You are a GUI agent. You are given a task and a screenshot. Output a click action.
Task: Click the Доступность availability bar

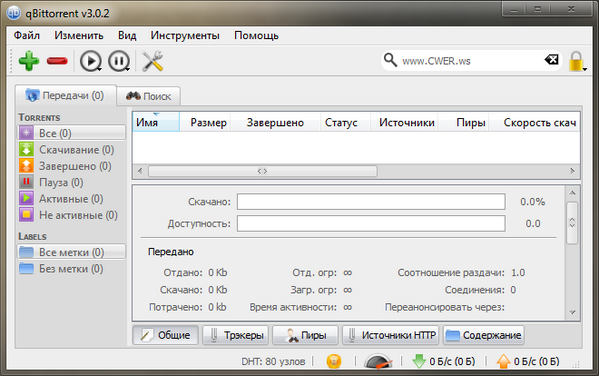(x=371, y=223)
